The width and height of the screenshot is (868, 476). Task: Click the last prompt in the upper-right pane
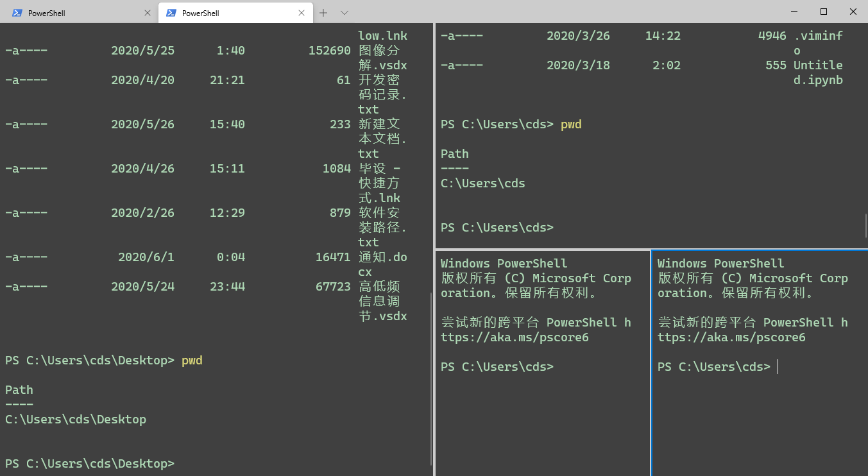[497, 228]
